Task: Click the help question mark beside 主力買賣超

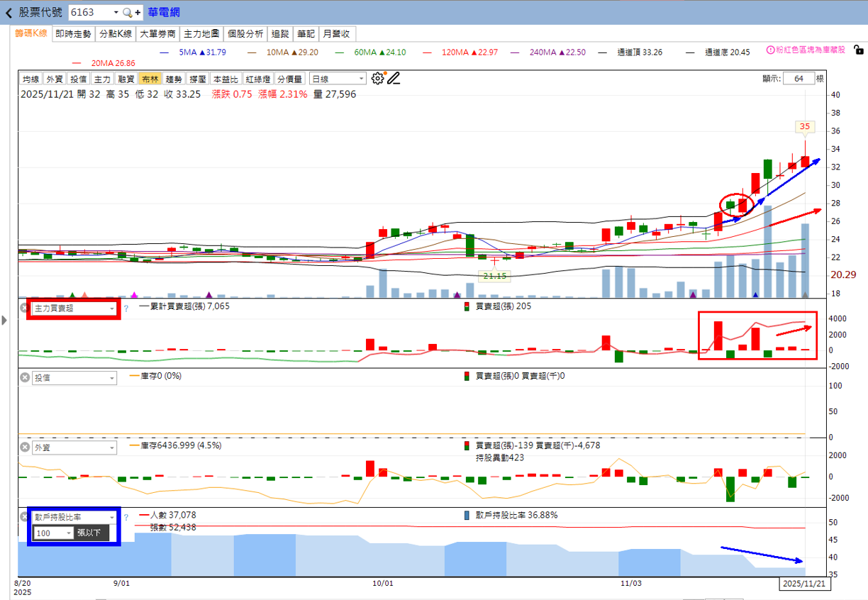Action: pos(126,309)
